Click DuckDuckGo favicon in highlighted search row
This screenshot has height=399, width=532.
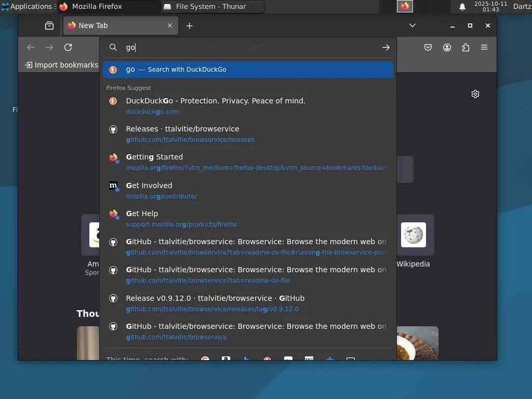[x=113, y=70]
